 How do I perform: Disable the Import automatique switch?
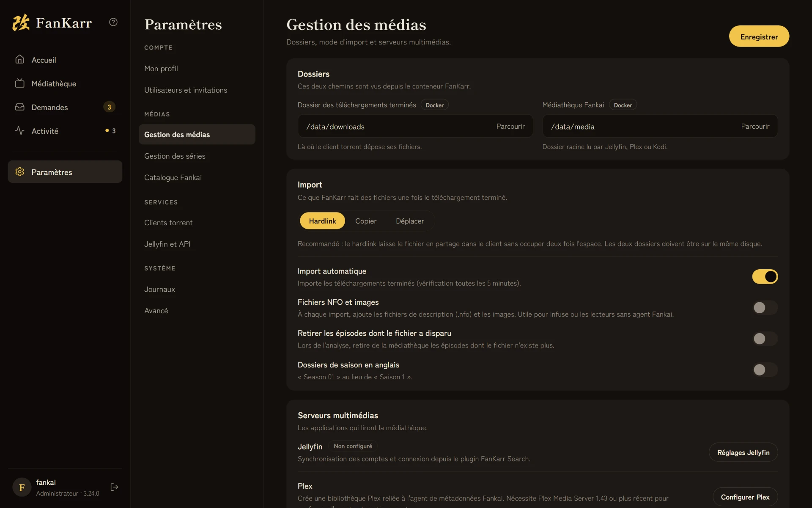pos(765,276)
